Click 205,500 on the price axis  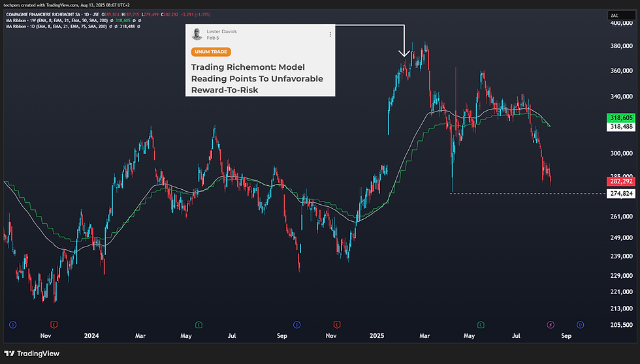[x=621, y=325]
